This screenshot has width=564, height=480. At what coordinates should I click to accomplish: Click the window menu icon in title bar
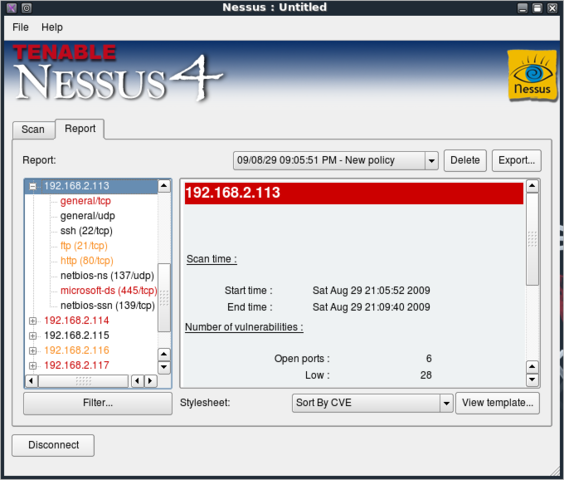[x=12, y=8]
